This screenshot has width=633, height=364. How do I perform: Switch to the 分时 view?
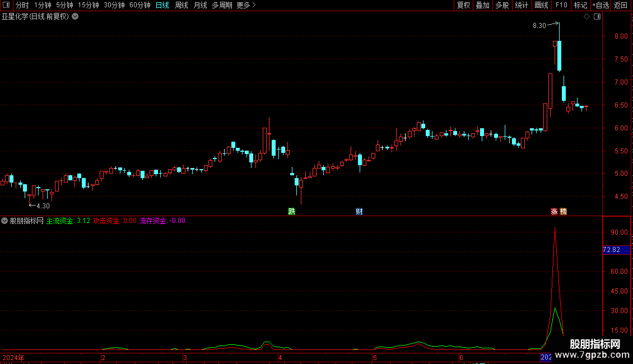point(22,5)
